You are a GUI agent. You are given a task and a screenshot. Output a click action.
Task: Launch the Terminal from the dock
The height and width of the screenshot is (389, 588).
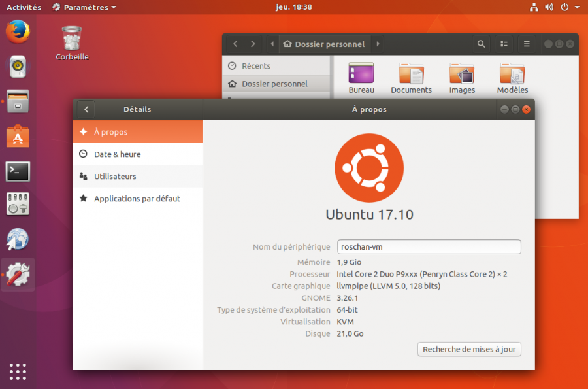(x=17, y=171)
